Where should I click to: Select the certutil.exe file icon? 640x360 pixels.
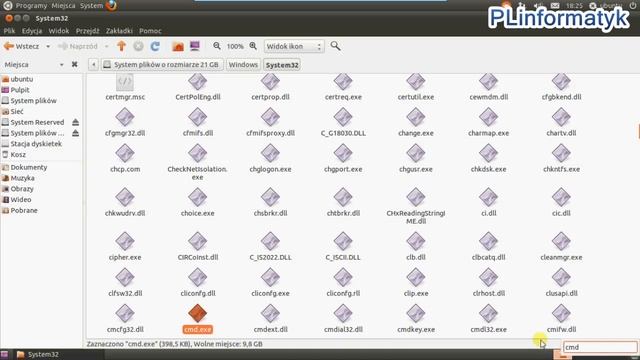(x=416, y=82)
